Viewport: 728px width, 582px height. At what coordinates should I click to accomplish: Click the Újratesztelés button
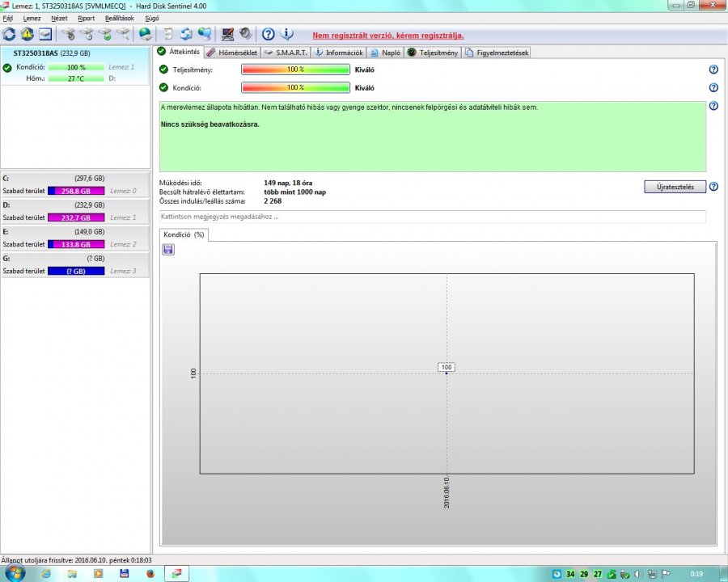(x=675, y=187)
